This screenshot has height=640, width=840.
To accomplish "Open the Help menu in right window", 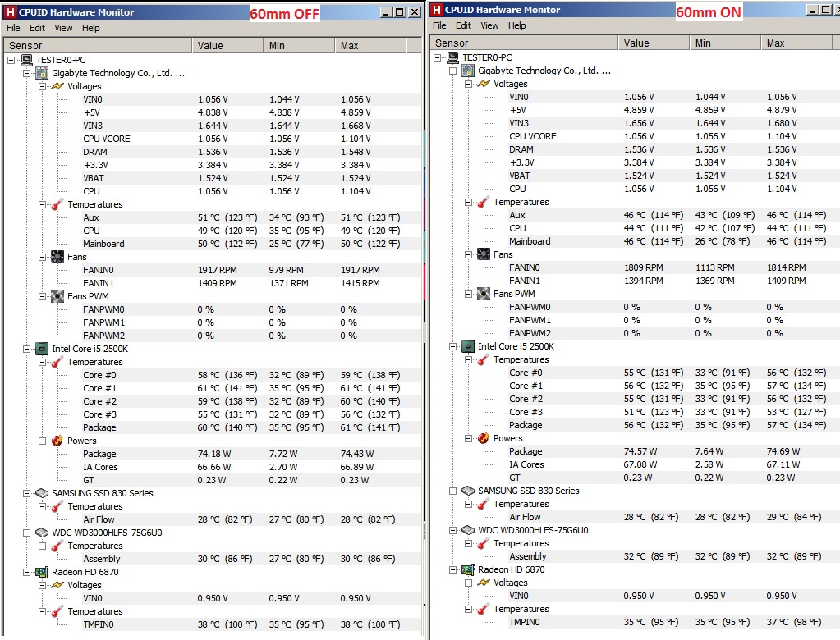I will click(517, 25).
